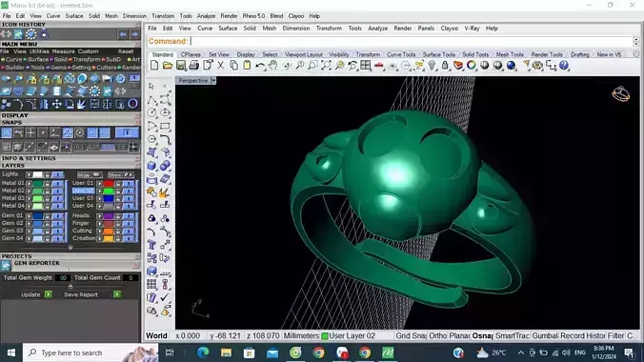Toggle Osnap in status bar
Viewport: 644px width, 362px height.
[x=482, y=336]
